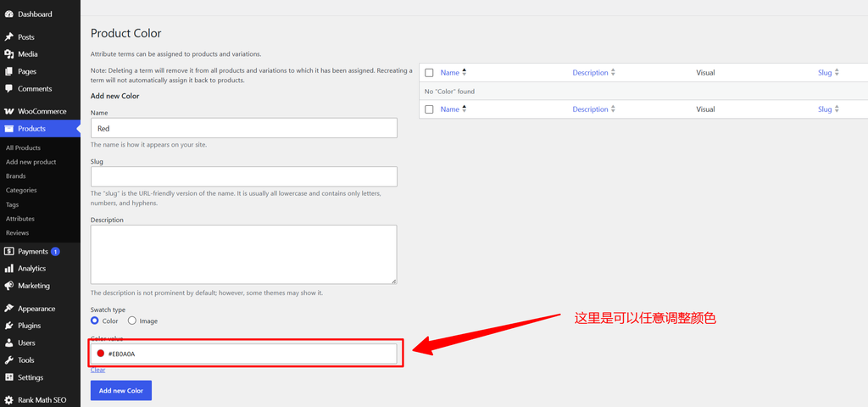The image size is (868, 407).
Task: Click the #EB0A0A color value field
Action: (x=243, y=354)
